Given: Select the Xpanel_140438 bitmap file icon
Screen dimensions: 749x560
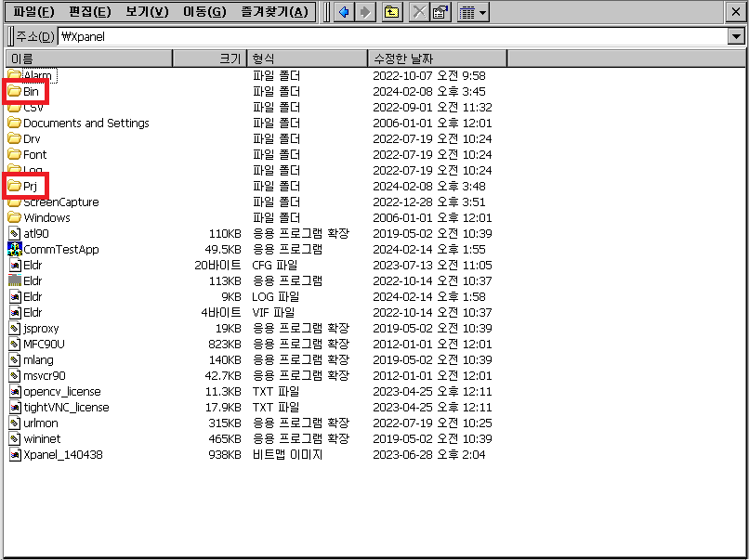Looking at the screenshot, I should click(x=15, y=454).
